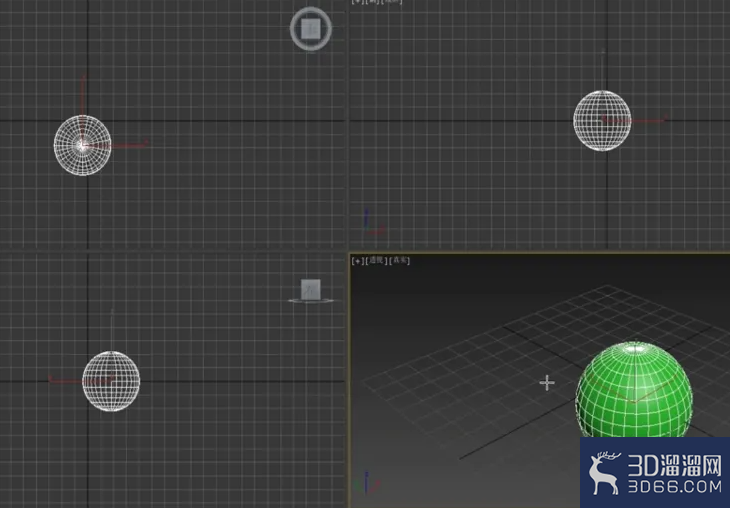Click the ViewCube face in the top-left viewport
This screenshot has width=730, height=508.
coord(311,29)
